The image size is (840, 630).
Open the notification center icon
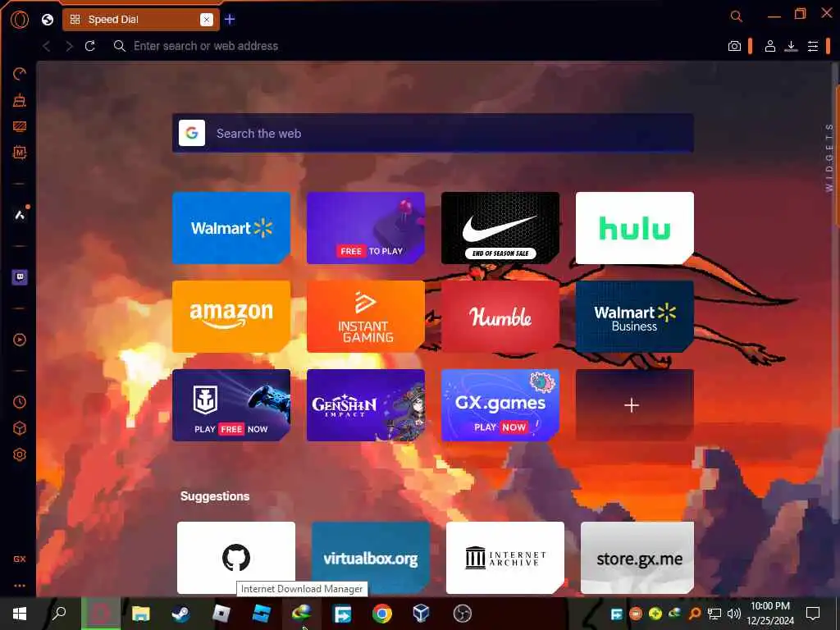tap(813, 613)
